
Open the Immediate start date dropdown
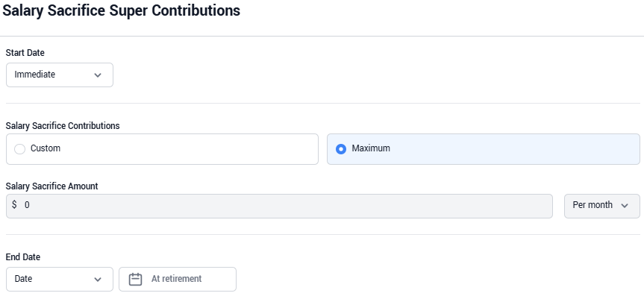click(x=60, y=75)
